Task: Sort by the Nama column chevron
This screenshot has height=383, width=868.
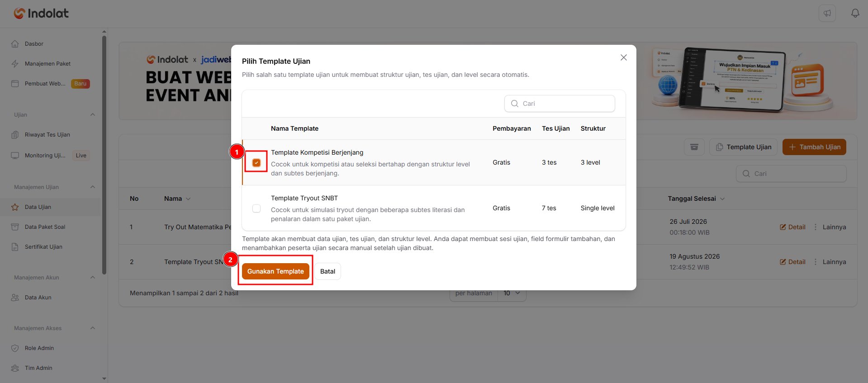Action: point(188,199)
